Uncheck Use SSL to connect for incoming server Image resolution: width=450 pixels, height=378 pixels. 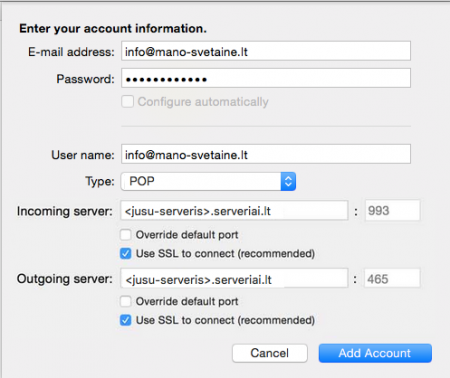click(x=126, y=254)
